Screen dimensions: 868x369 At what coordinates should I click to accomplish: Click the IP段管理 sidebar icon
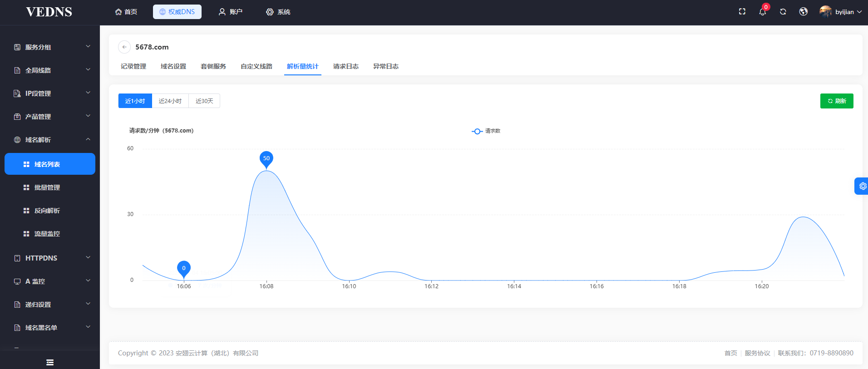17,93
